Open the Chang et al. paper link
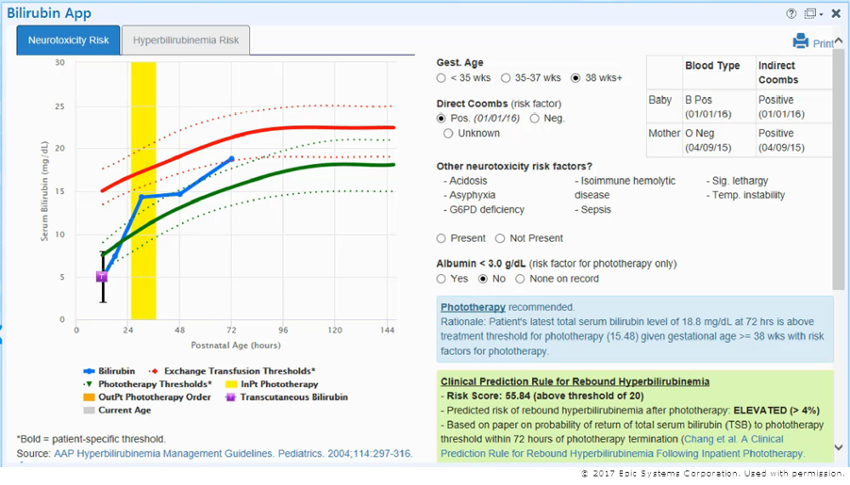850x485 pixels. coord(623,447)
